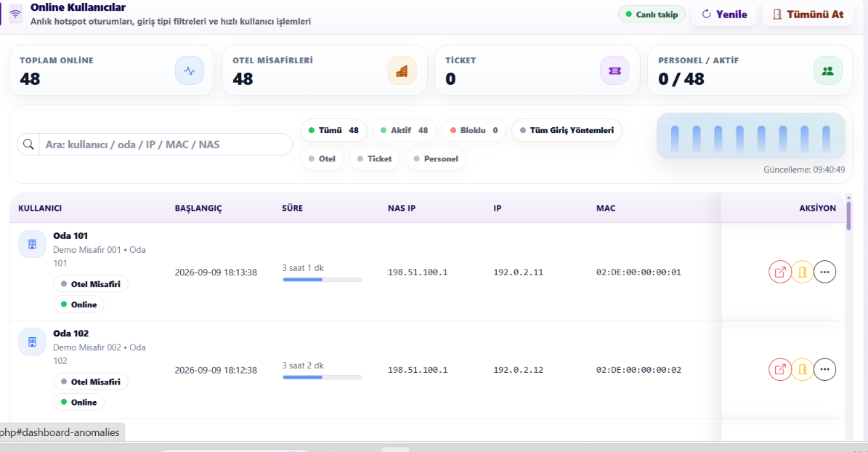Click the building icon next to Oda 102
This screenshot has height=452, width=868.
(32, 342)
